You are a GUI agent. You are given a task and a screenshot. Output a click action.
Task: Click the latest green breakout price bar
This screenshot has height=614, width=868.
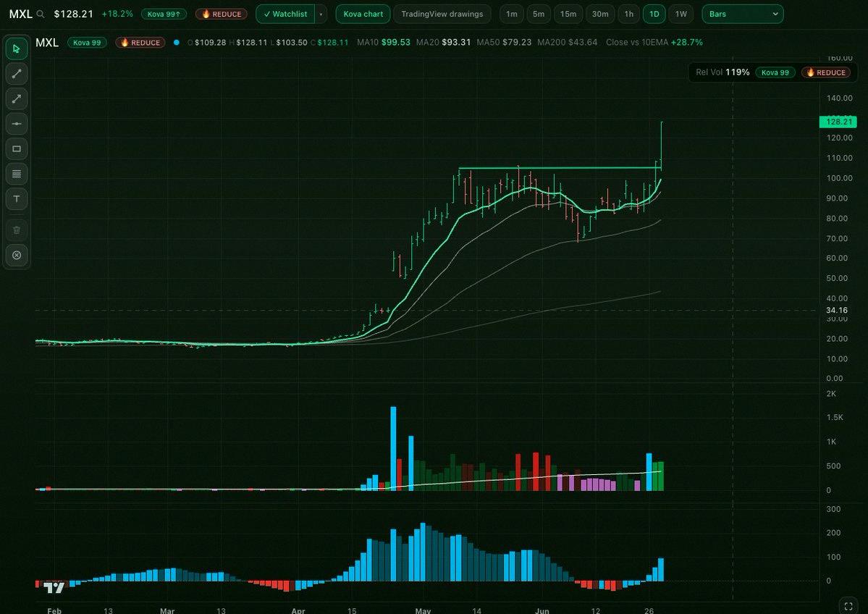pyautogui.click(x=662, y=145)
